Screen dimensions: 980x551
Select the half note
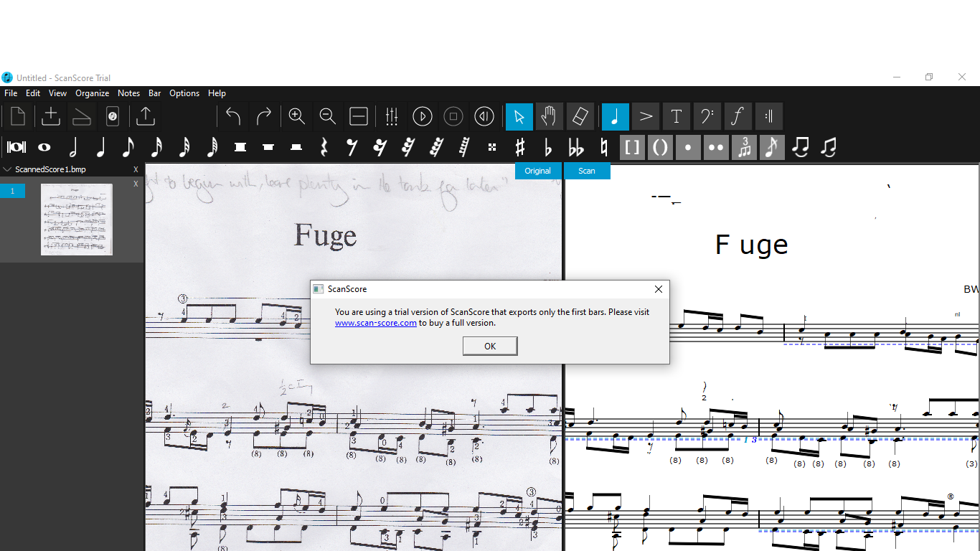[72, 147]
